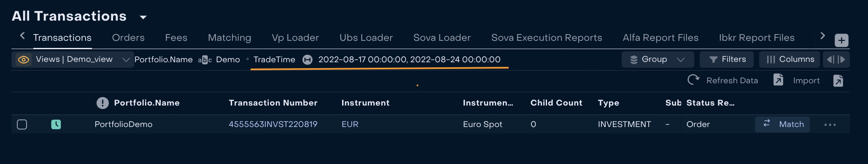This screenshot has width=868, height=164.
Task: Click the TradeTime date range filter icon
Action: [307, 60]
